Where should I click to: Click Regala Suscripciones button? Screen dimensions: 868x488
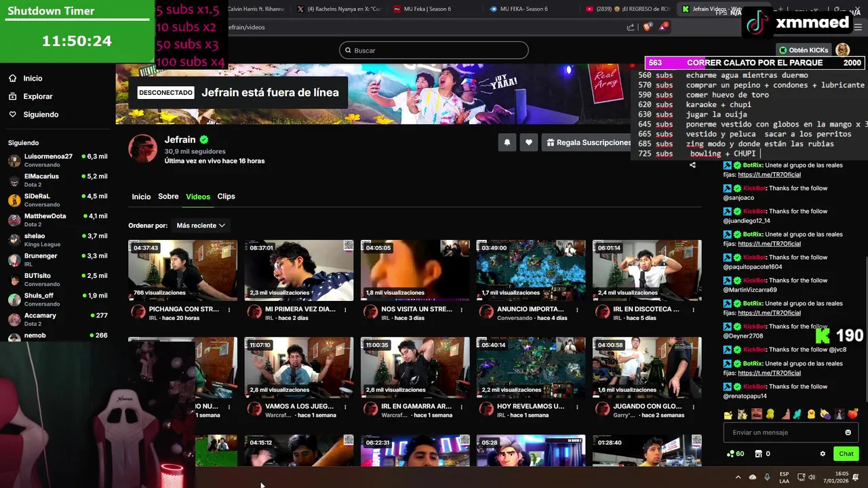(x=588, y=142)
